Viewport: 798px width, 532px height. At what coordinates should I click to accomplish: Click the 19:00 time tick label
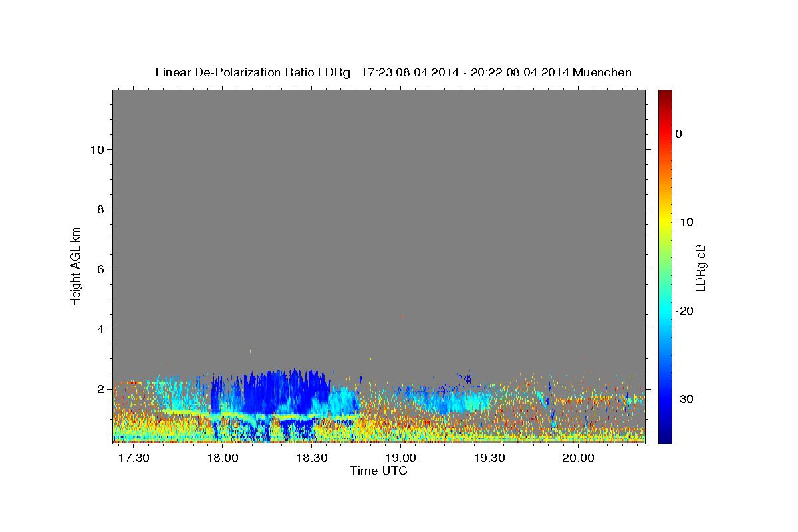pyautogui.click(x=401, y=458)
